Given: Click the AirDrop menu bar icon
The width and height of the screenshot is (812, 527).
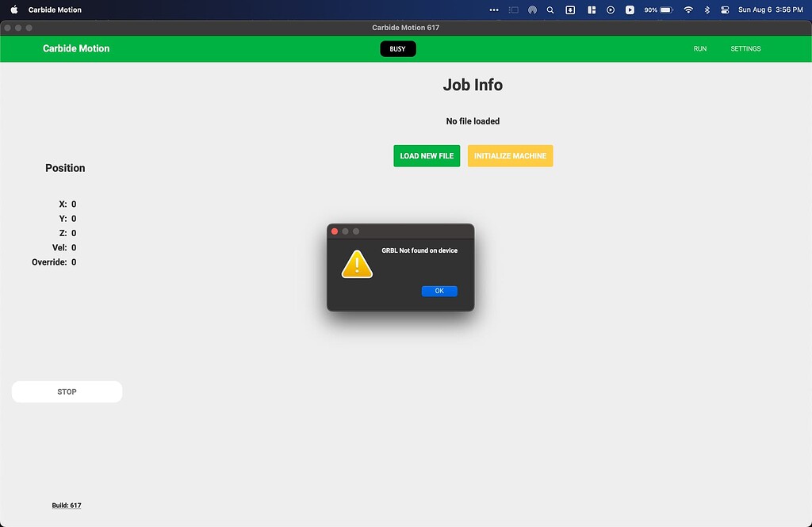Looking at the screenshot, I should [532, 10].
